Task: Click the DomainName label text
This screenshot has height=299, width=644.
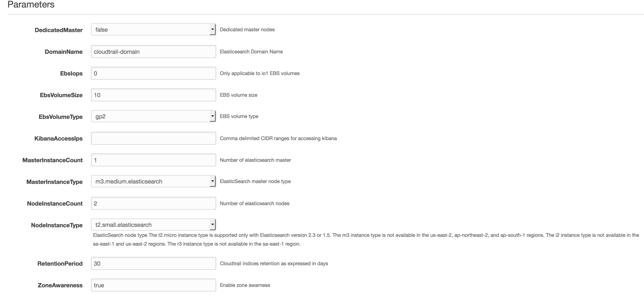Action: click(x=63, y=52)
